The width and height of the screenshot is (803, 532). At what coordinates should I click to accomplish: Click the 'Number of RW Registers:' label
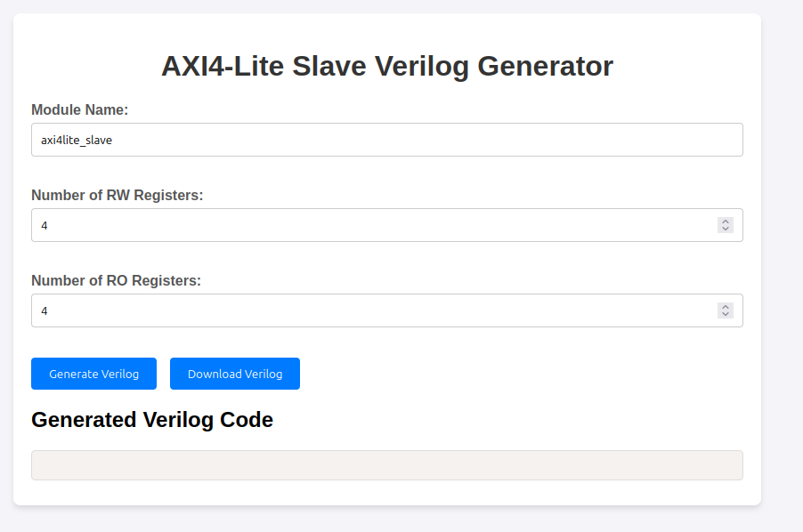(x=118, y=196)
